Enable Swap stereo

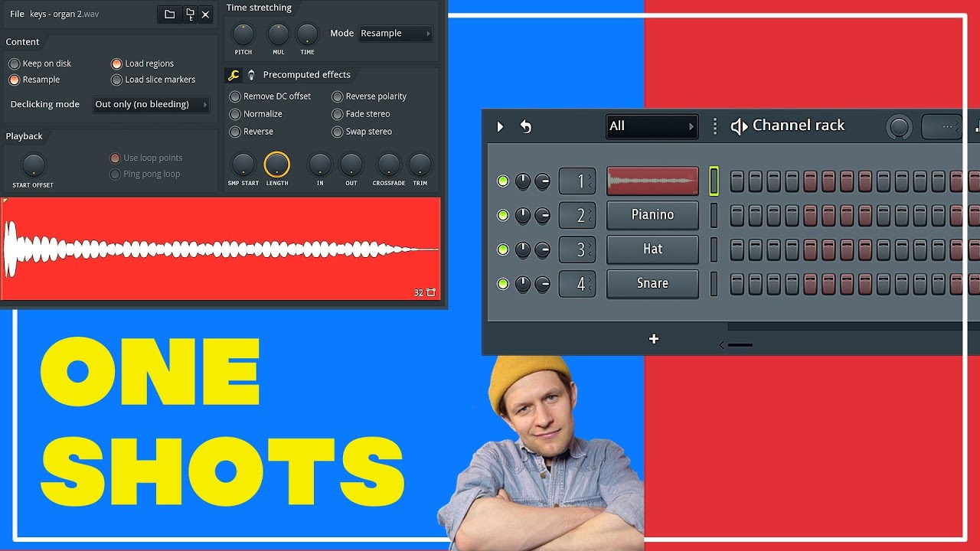click(362, 132)
